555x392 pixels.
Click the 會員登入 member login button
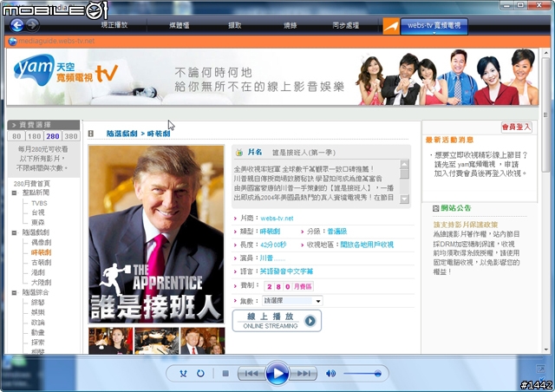coord(517,127)
